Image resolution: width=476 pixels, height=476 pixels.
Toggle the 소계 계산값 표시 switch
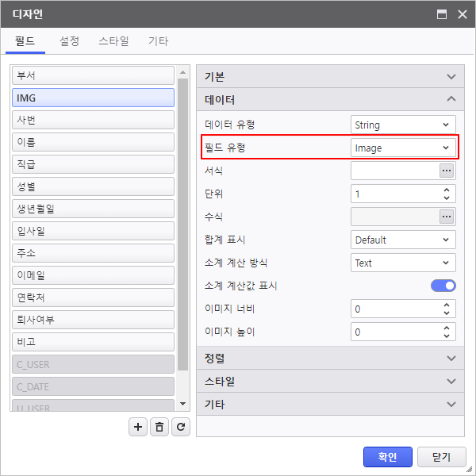[443, 286]
